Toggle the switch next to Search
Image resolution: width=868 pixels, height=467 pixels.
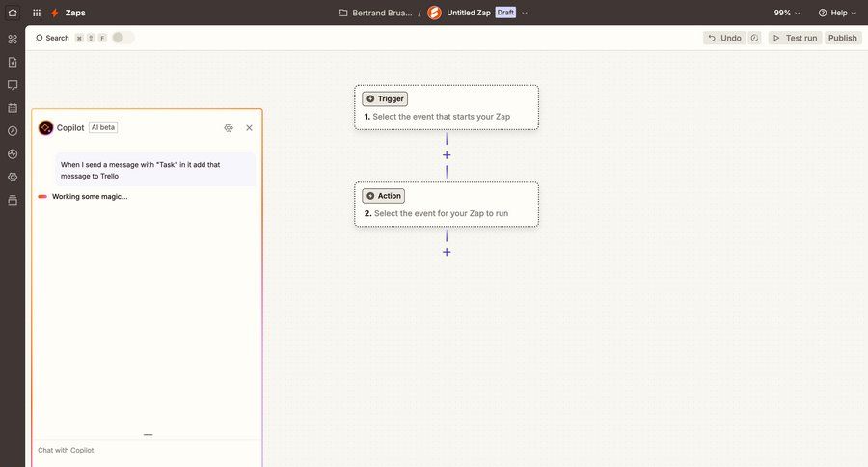(x=122, y=38)
